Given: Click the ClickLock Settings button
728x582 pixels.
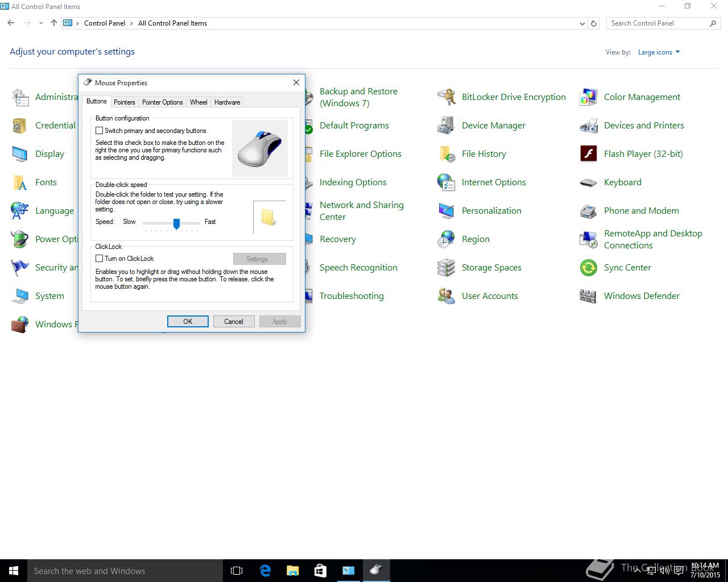Looking at the screenshot, I should tap(259, 259).
